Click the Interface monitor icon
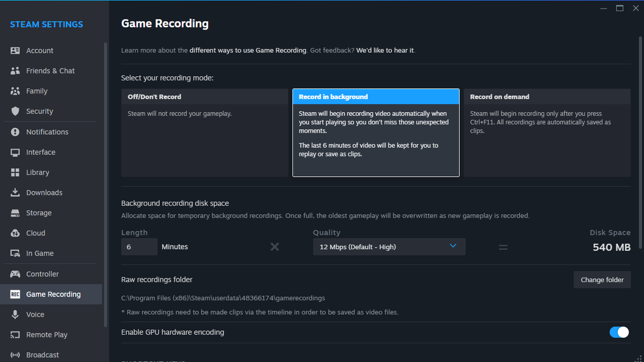 15,152
